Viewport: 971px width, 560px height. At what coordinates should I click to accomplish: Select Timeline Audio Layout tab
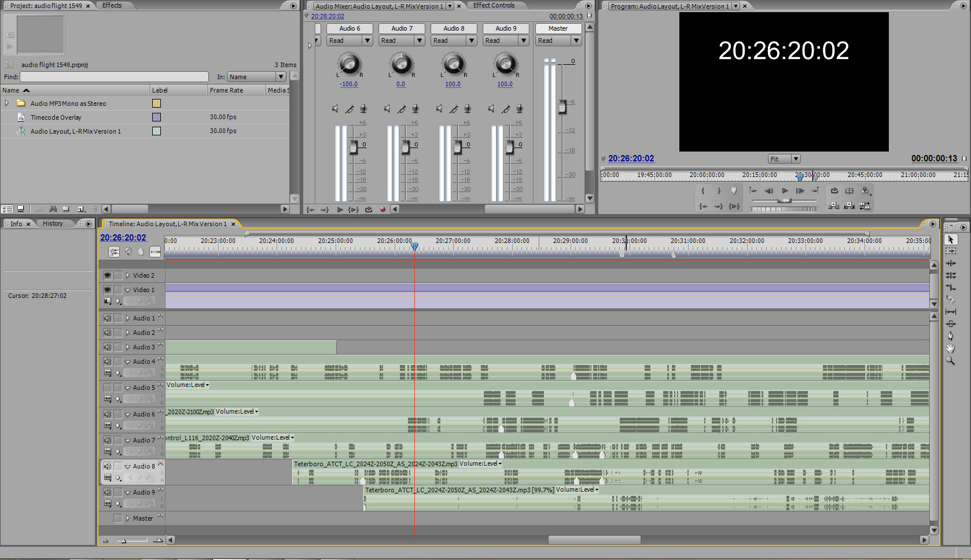tap(168, 224)
